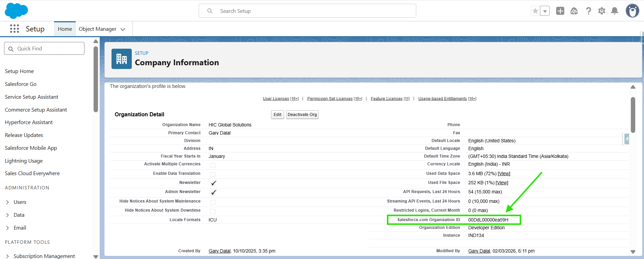Open the user profile avatar
This screenshot has width=644, height=259.
click(x=632, y=11)
